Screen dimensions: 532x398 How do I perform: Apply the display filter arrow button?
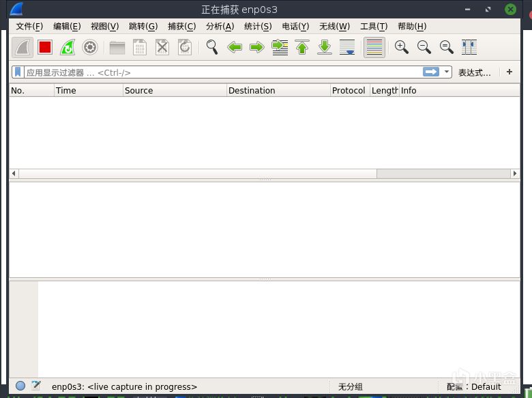click(x=431, y=72)
